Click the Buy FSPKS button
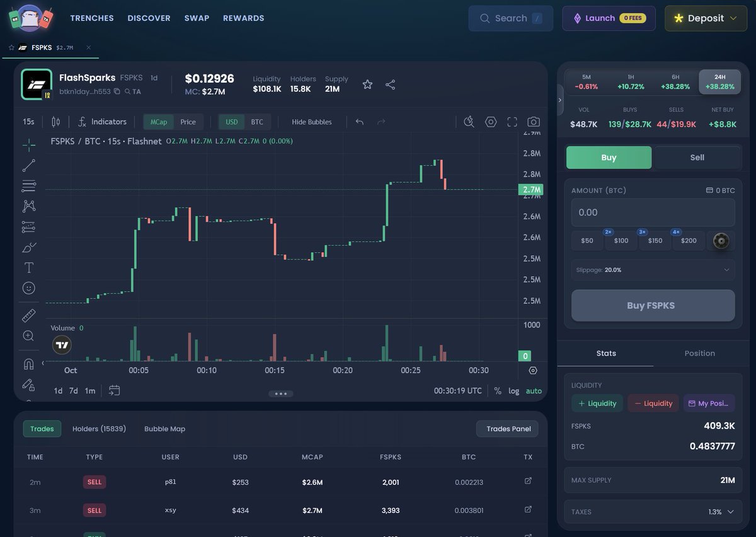The height and width of the screenshot is (537, 756). point(653,306)
